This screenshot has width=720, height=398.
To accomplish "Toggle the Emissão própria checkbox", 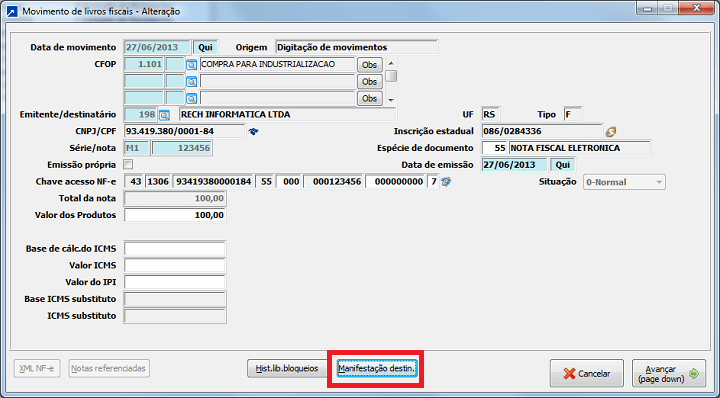I will [x=129, y=164].
